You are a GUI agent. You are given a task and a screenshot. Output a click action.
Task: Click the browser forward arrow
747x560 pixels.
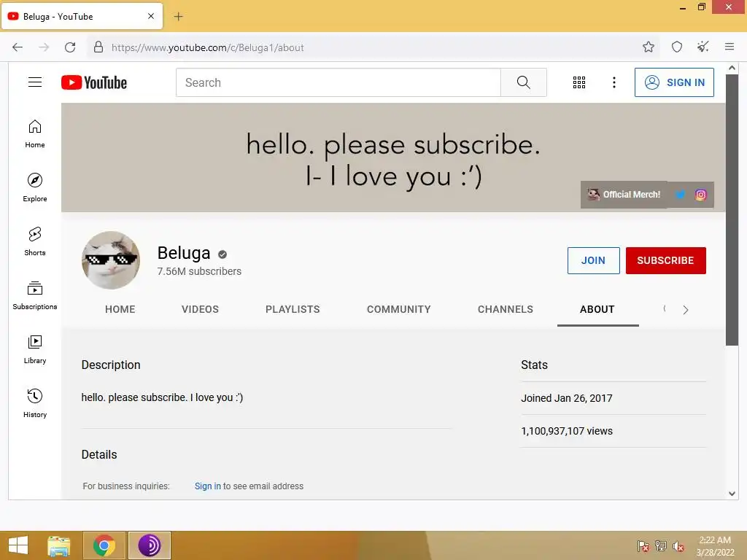(44, 47)
